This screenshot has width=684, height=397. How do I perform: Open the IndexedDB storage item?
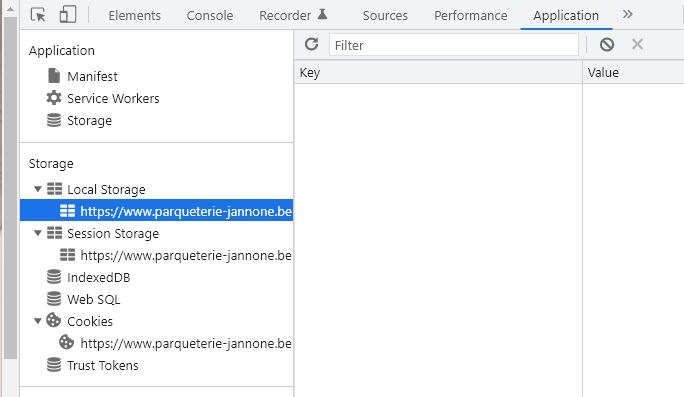point(89,277)
